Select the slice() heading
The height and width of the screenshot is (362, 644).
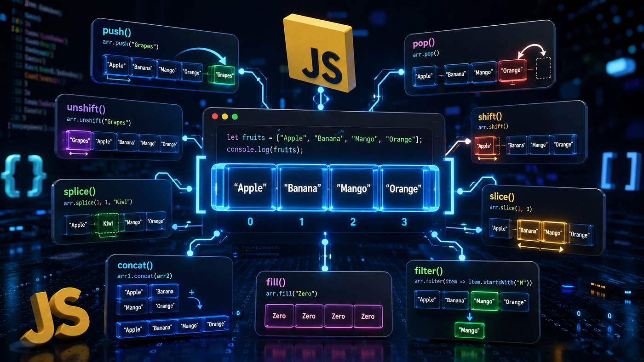[x=501, y=197]
